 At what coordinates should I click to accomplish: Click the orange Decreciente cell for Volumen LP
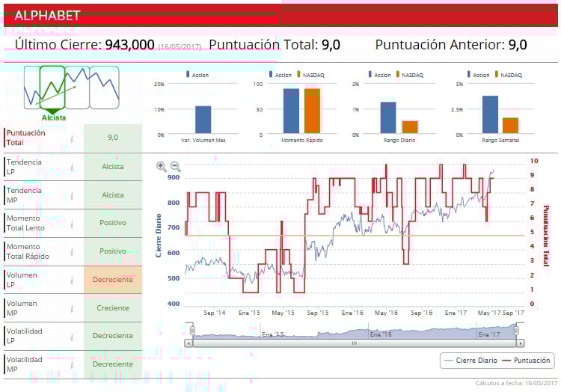tap(113, 280)
